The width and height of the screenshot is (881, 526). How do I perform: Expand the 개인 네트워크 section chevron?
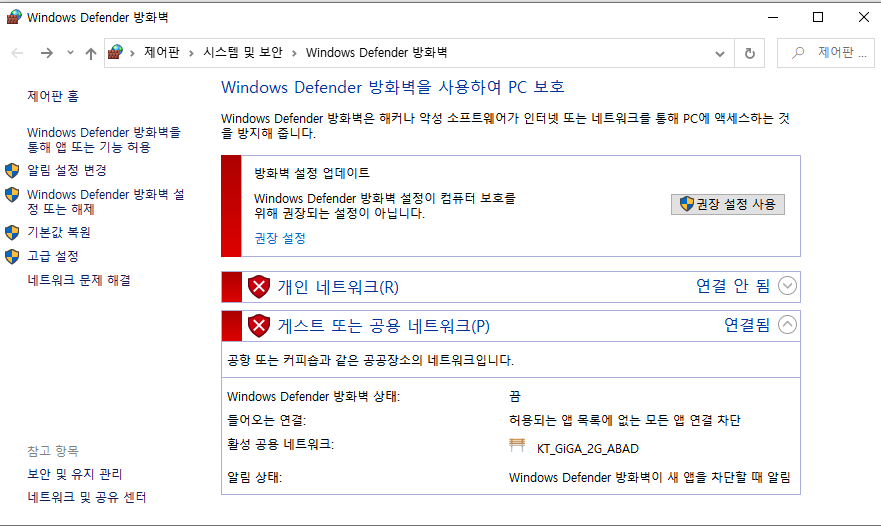[x=787, y=285]
